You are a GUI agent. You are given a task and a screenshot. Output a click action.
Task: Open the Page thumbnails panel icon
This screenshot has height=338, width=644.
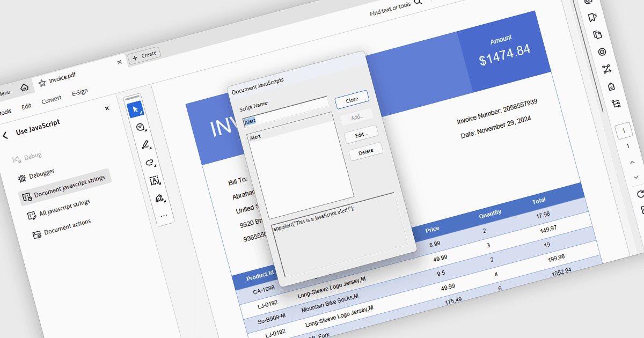click(x=597, y=35)
